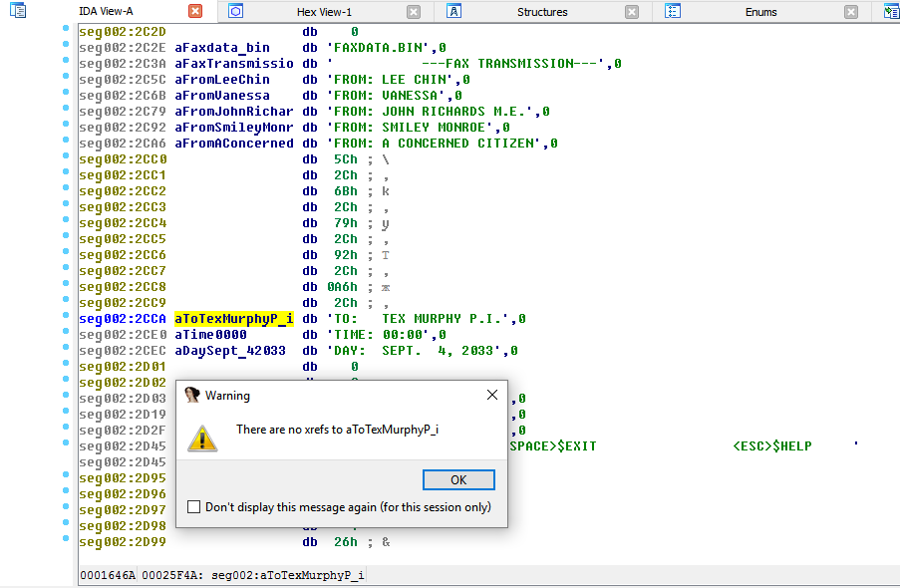Click the 5Ch byte value
The width and height of the screenshot is (900, 588).
346,159
